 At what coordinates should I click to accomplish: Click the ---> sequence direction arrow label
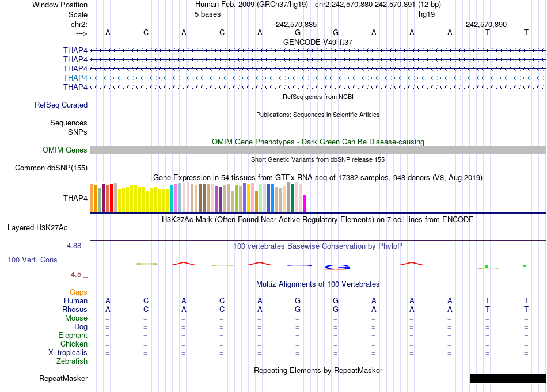click(82, 33)
